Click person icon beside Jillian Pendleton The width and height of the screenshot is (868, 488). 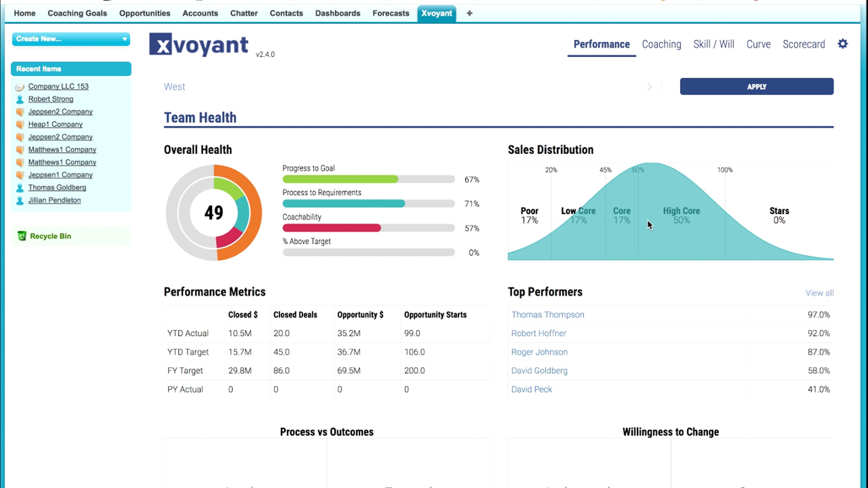20,200
